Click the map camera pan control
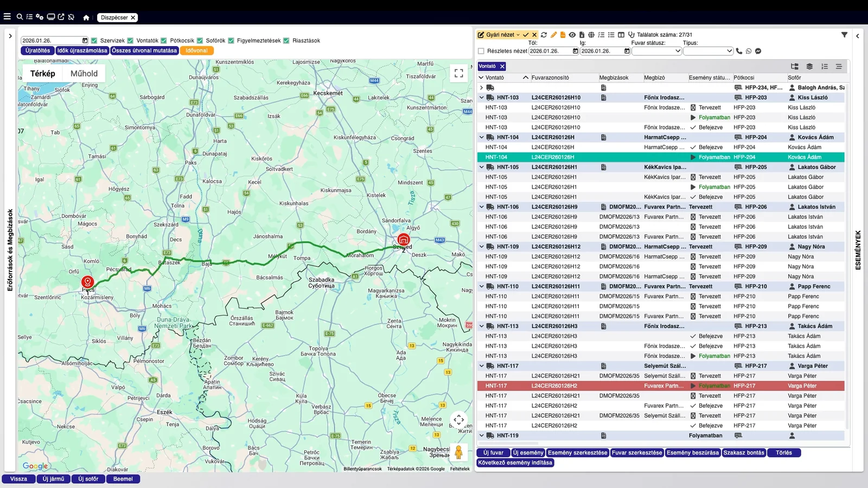Screen dimensions: 868x488 458,419
